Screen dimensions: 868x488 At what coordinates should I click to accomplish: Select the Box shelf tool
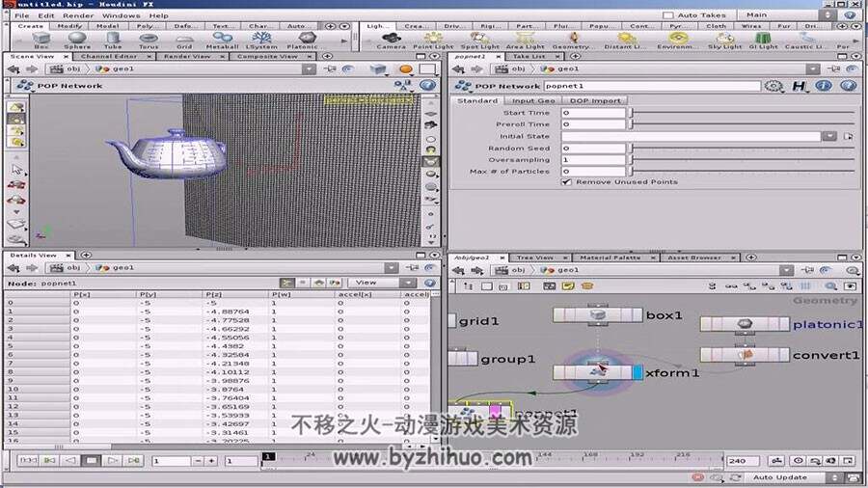pos(41,41)
